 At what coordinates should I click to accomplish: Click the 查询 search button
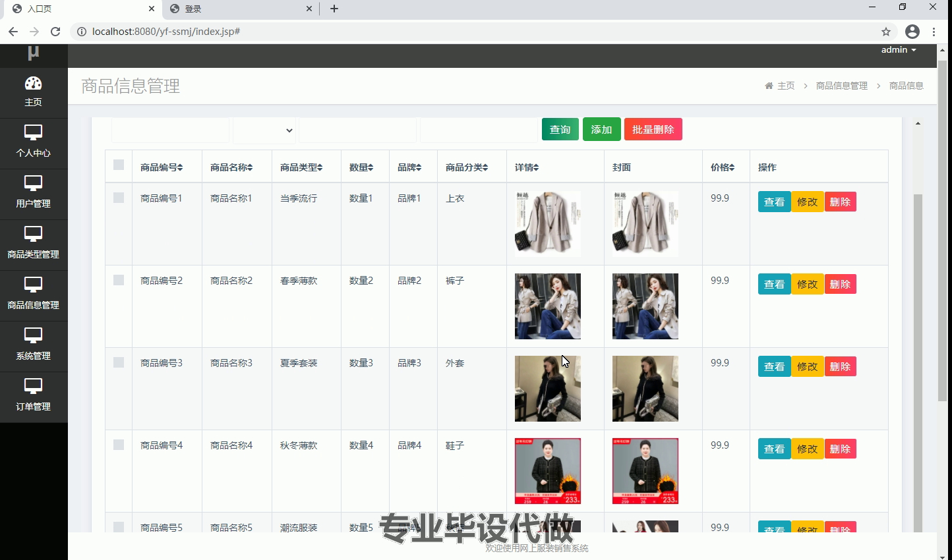pyautogui.click(x=560, y=130)
